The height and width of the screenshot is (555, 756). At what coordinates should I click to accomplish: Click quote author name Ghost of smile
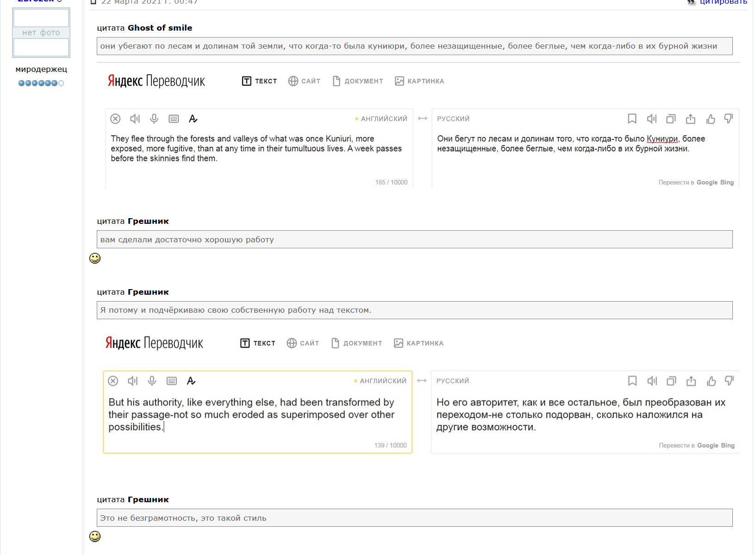click(160, 28)
